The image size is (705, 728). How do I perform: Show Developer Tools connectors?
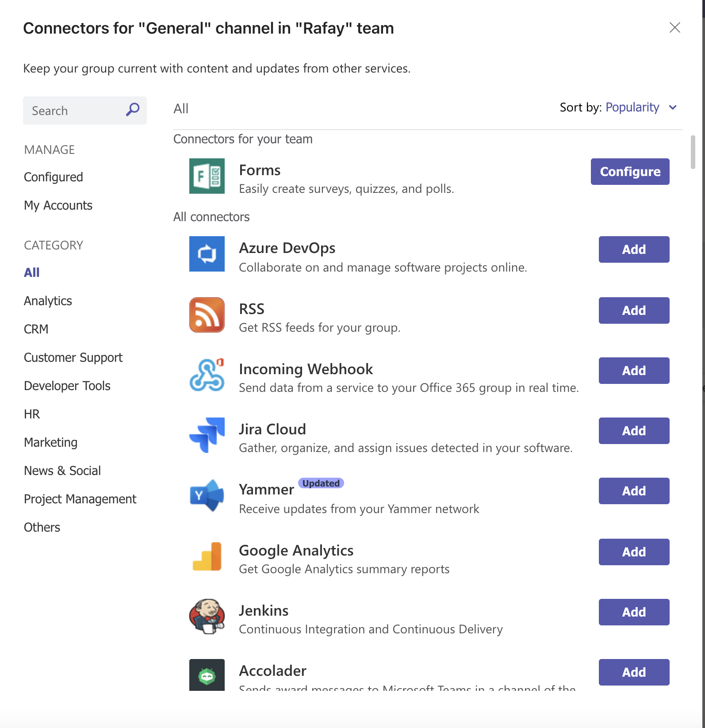point(67,386)
